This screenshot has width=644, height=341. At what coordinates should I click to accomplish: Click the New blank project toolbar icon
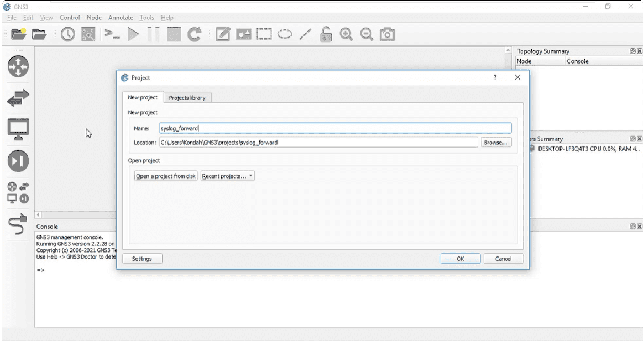tap(18, 34)
